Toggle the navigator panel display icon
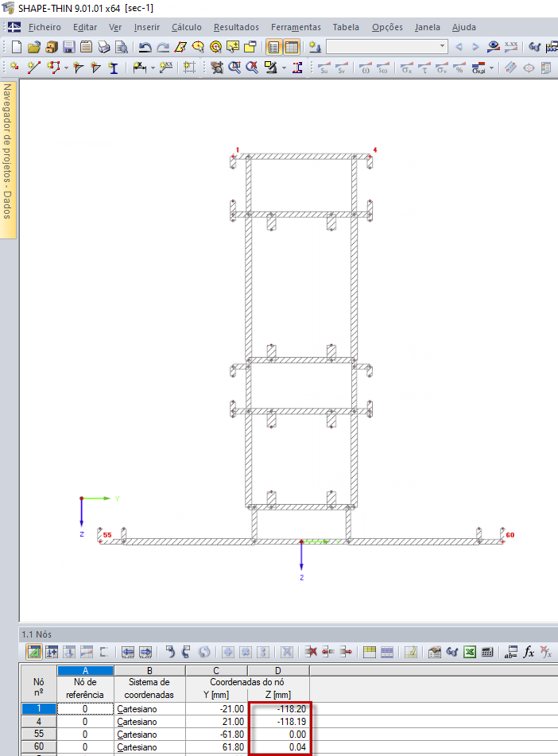This screenshot has height=756, width=558. [x=273, y=47]
